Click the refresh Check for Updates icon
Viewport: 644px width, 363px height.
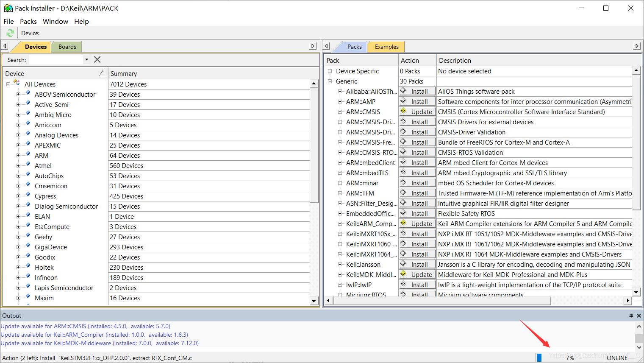[x=10, y=33]
